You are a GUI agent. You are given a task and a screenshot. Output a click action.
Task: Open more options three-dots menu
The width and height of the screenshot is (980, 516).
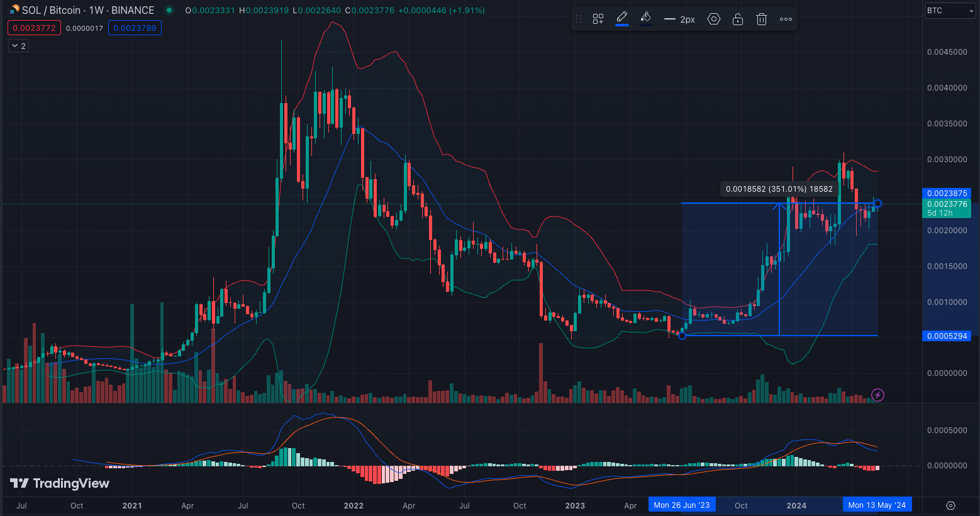pos(786,19)
